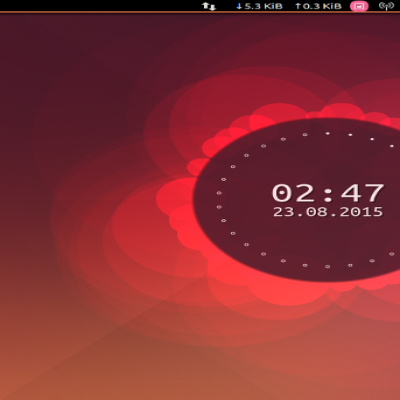Click the download arrow beside 5.3 KiB
Viewport: 400px width, 400px height.
pyautogui.click(x=239, y=6)
